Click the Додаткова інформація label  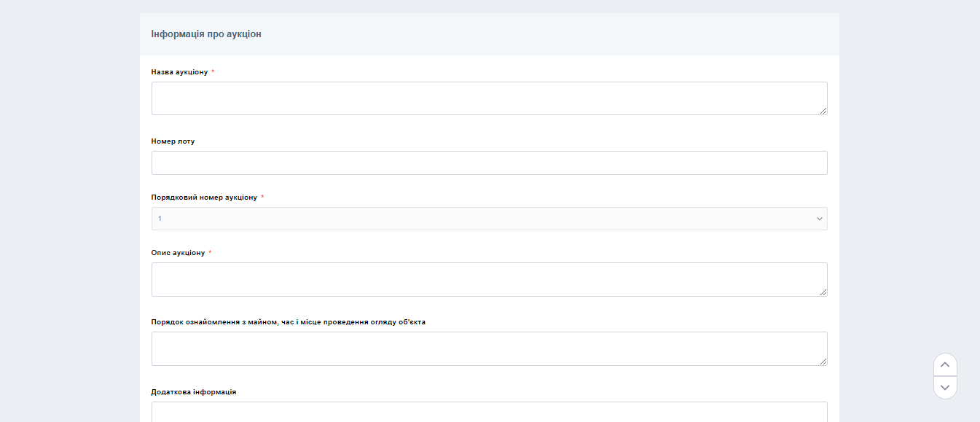193,392
